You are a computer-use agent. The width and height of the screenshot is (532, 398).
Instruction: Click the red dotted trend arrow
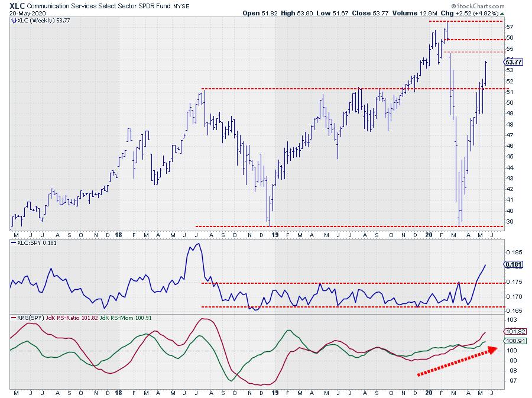click(456, 361)
